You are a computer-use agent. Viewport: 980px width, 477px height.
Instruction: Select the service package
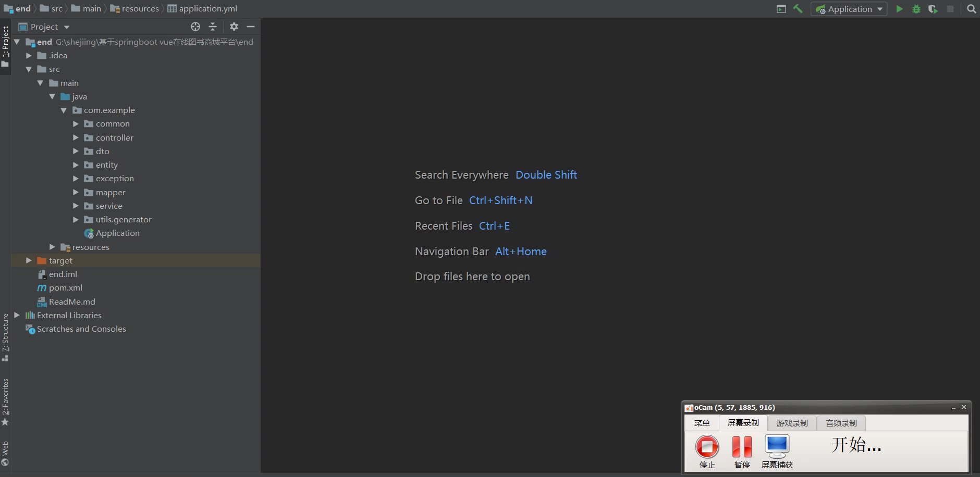(109, 206)
